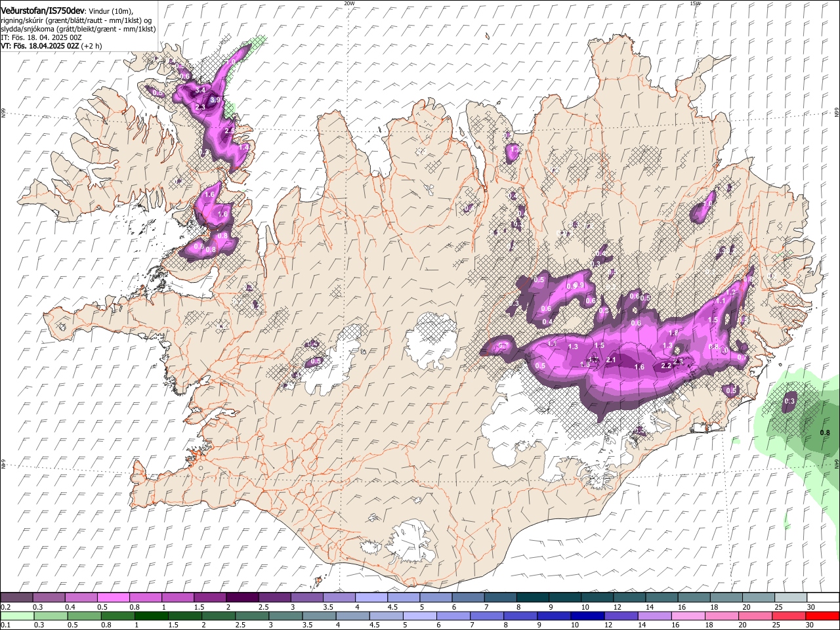This screenshot has width=840, height=630.
Task: Click the pale green 0.1 swatch in bottom legend row
Action: [17, 616]
